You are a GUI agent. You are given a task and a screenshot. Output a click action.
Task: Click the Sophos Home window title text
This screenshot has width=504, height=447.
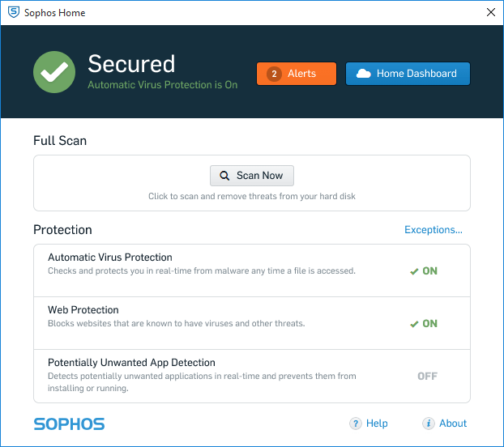(54, 13)
